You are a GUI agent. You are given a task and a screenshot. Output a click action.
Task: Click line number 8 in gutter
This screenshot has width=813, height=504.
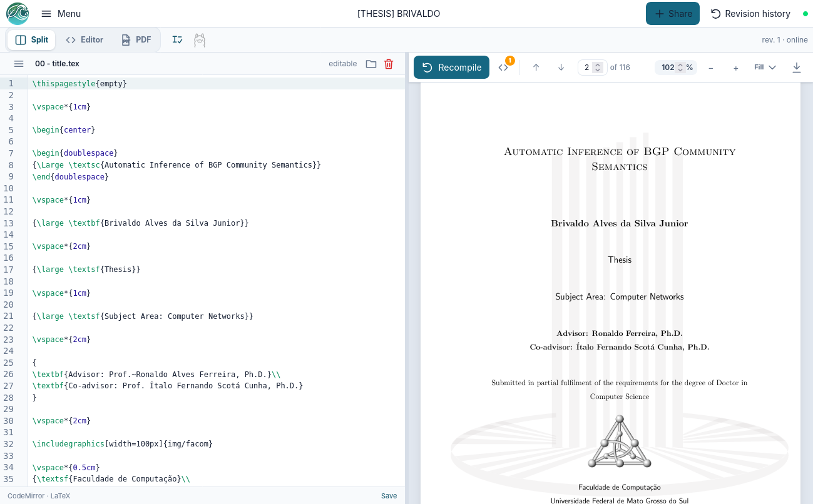(x=11, y=165)
